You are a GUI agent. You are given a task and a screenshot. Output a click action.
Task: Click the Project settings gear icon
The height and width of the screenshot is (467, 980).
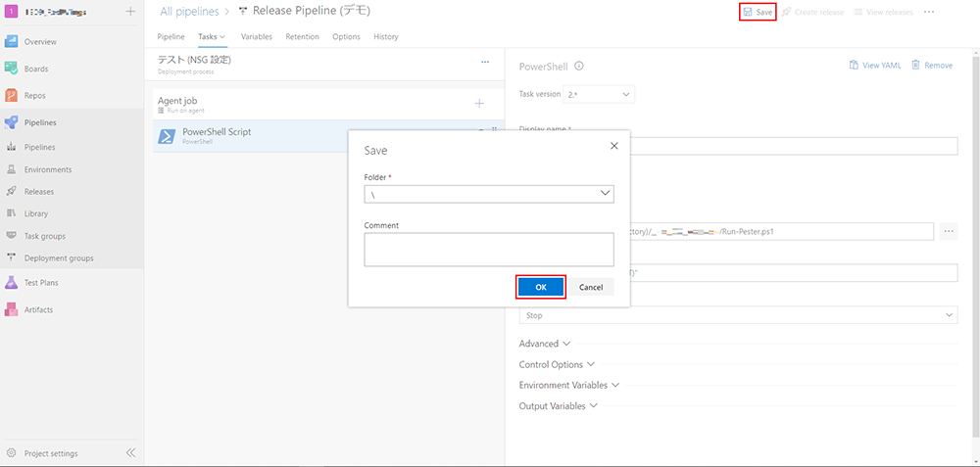coord(11,453)
